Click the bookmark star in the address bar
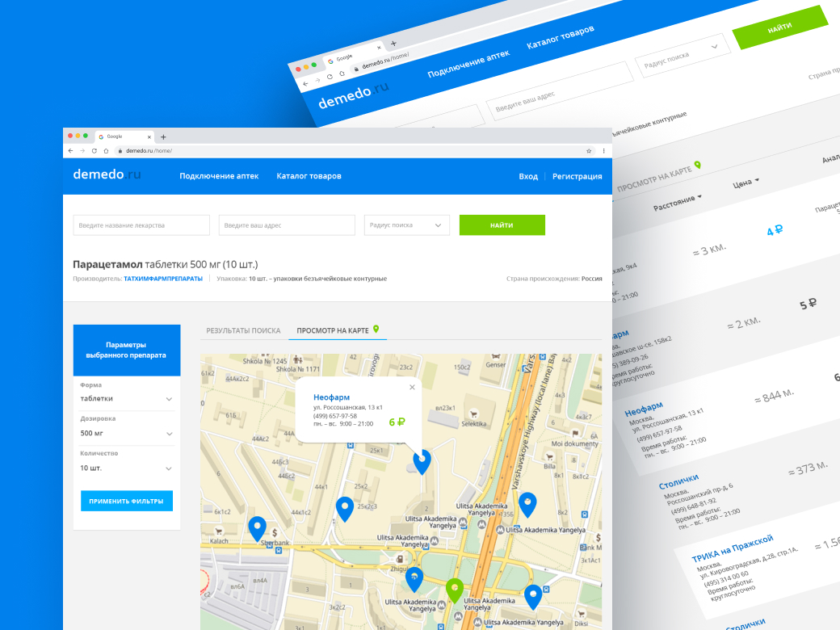This screenshot has height=630, width=840. point(589,151)
